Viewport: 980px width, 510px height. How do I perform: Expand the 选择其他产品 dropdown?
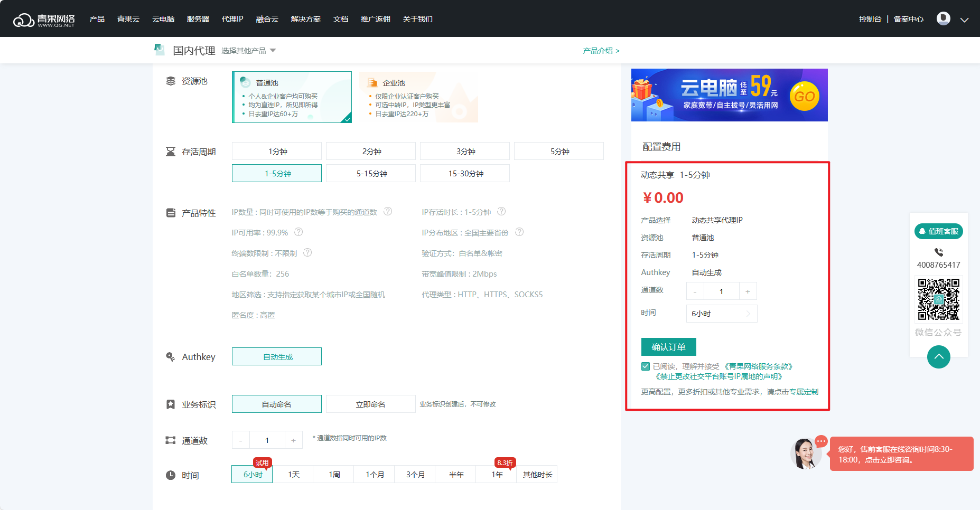click(248, 51)
